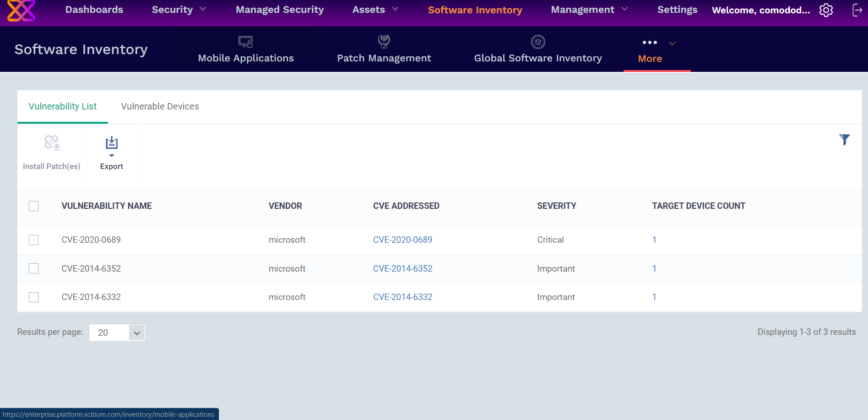Click the Xcitium logo
868x420 pixels.
(21, 11)
